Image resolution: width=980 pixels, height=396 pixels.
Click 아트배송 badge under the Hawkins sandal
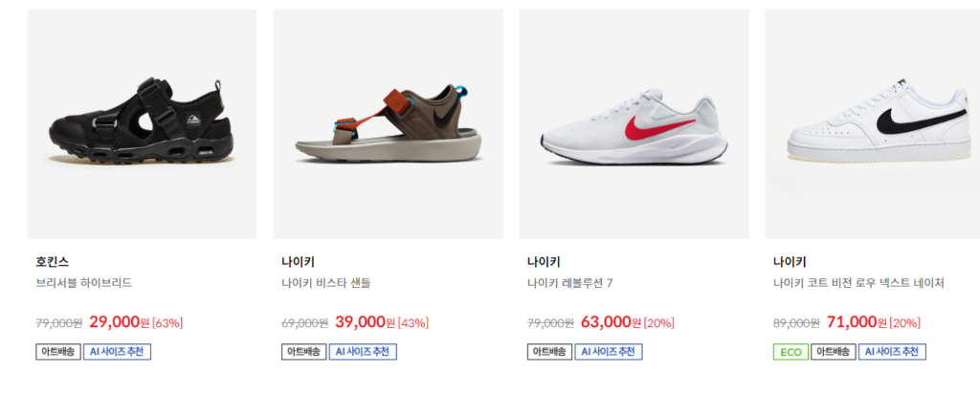coord(57,352)
